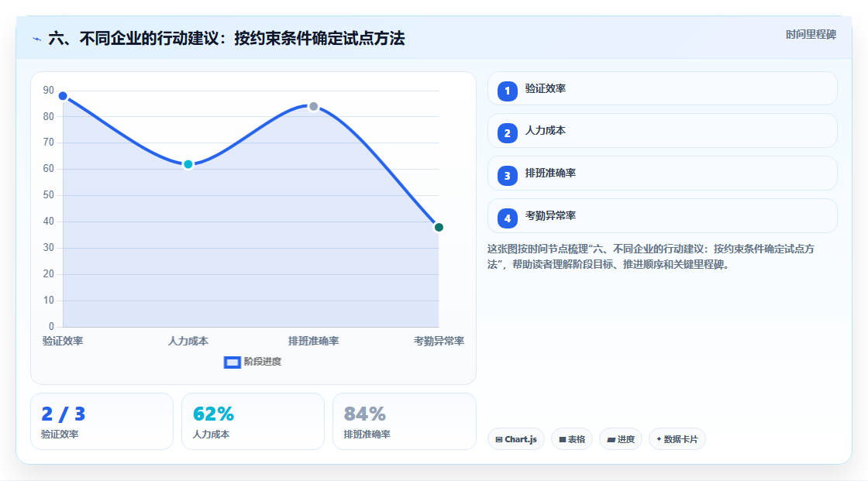The image size is (868, 481).
Task: Click the blue data point at 验证效率
Action: coord(63,96)
